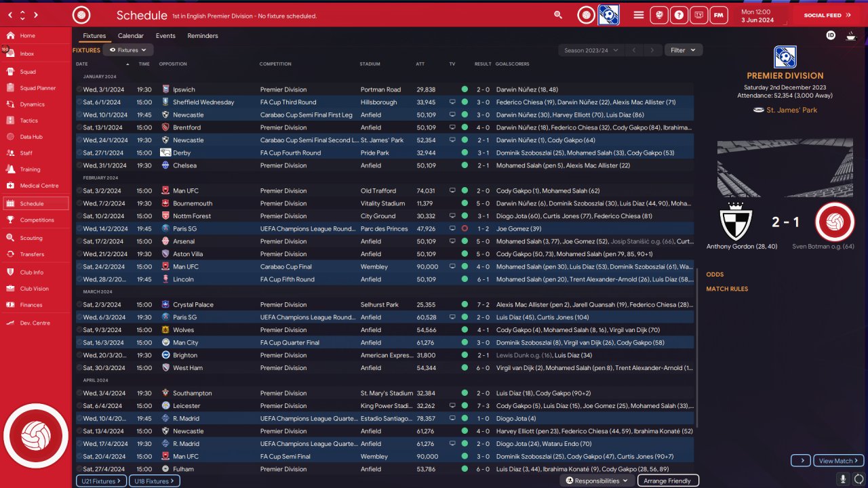Click the fixtures list vertical scrollbar

click(696, 348)
